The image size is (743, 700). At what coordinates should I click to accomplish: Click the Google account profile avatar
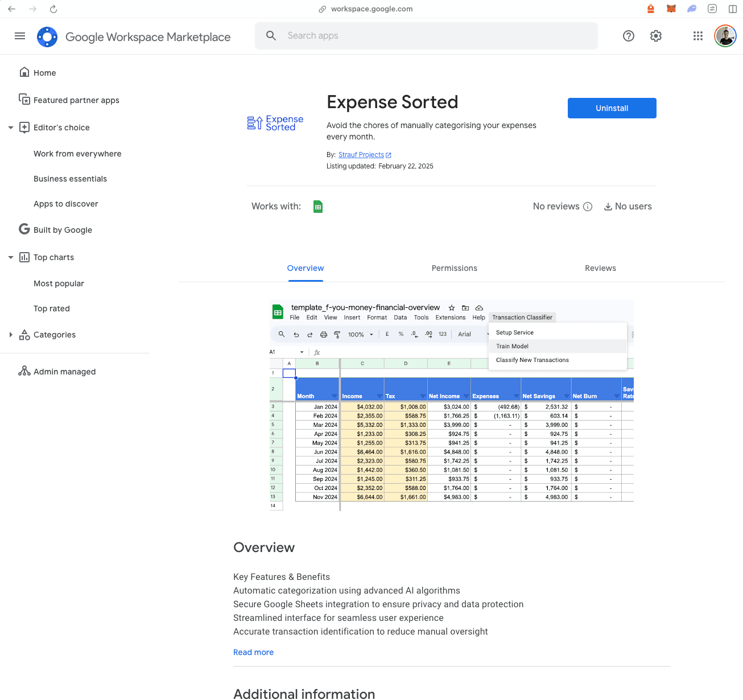(725, 36)
